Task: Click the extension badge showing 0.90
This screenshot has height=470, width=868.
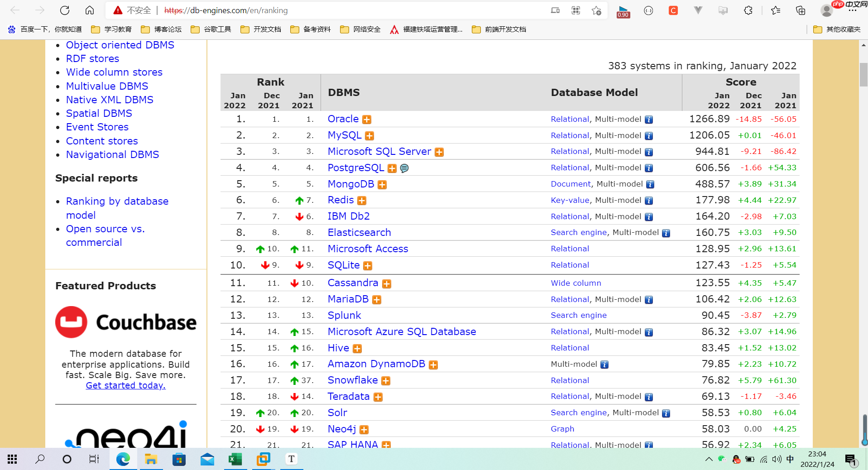Action: pyautogui.click(x=623, y=11)
